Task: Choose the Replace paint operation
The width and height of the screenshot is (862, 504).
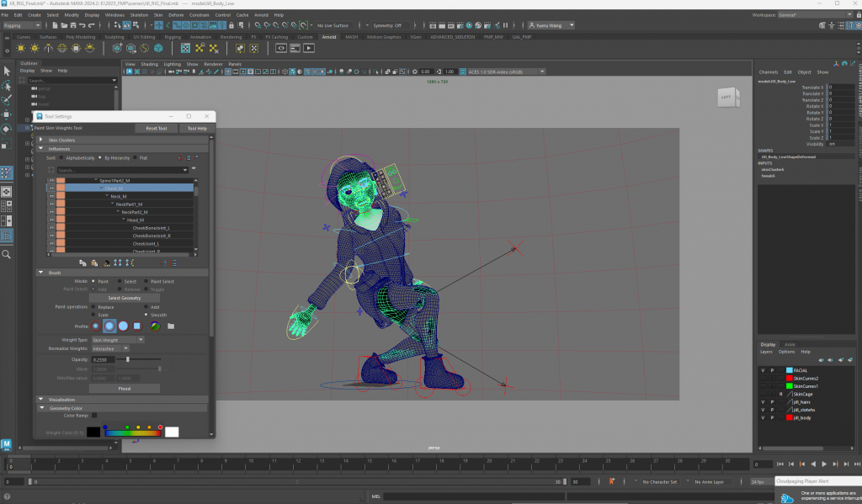Action: click(x=93, y=307)
